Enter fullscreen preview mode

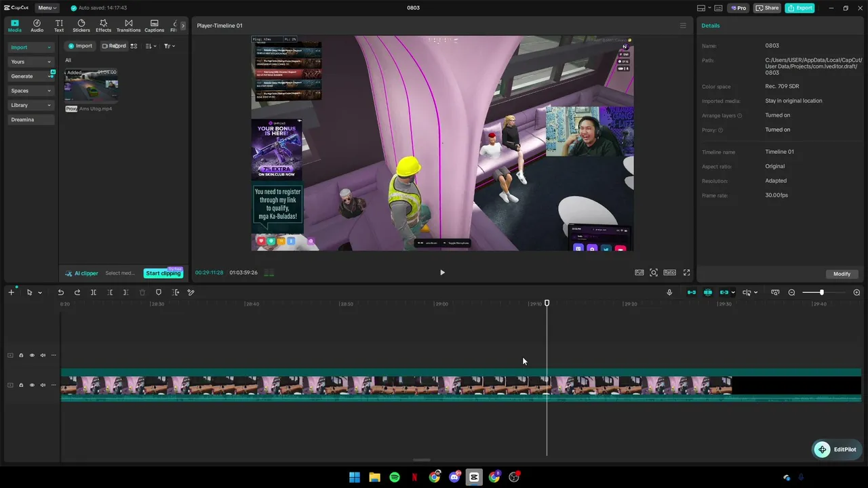686,272
